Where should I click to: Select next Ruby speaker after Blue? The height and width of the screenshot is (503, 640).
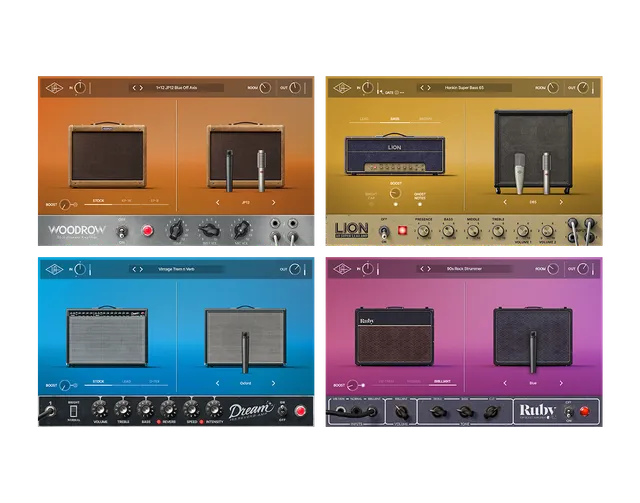click(x=561, y=383)
